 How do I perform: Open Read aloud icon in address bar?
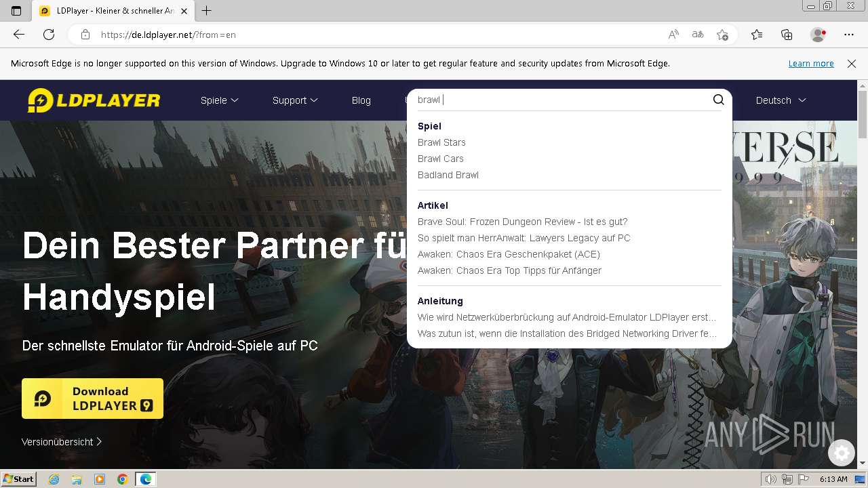click(x=673, y=35)
